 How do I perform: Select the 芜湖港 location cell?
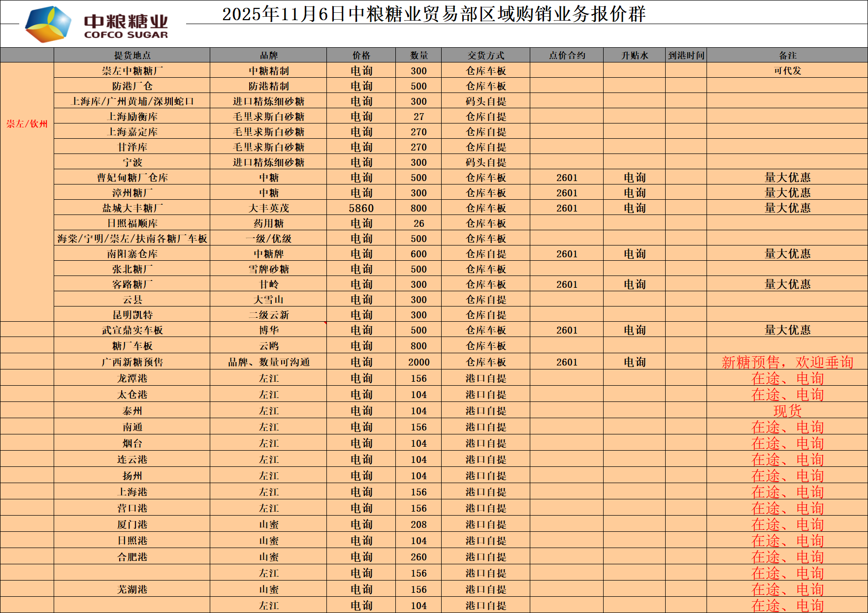tap(132, 589)
